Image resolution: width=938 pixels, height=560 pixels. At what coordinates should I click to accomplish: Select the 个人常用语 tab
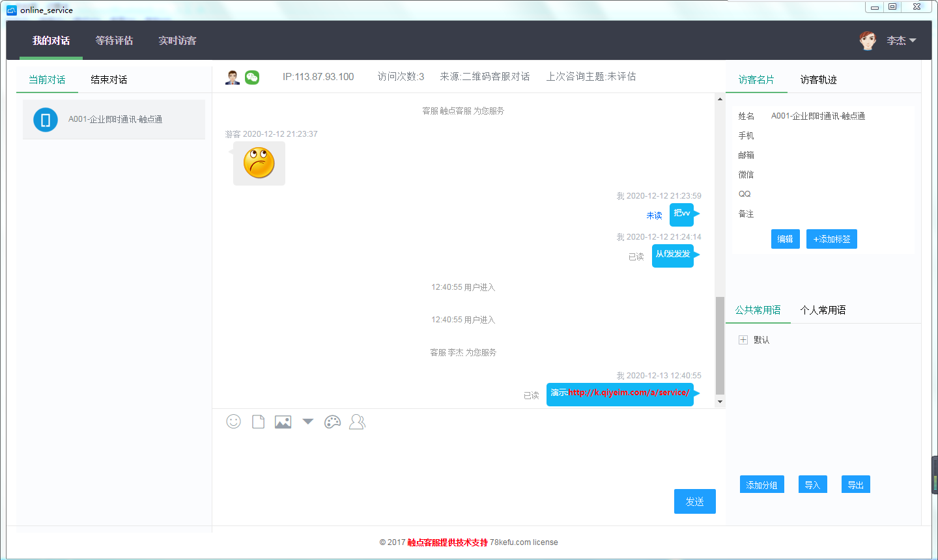(823, 310)
